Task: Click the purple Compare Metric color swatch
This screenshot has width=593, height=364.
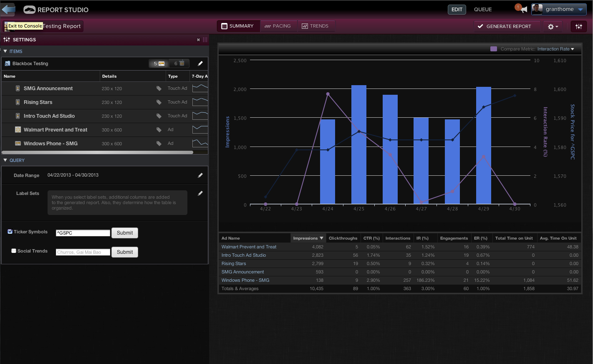Action: click(494, 49)
